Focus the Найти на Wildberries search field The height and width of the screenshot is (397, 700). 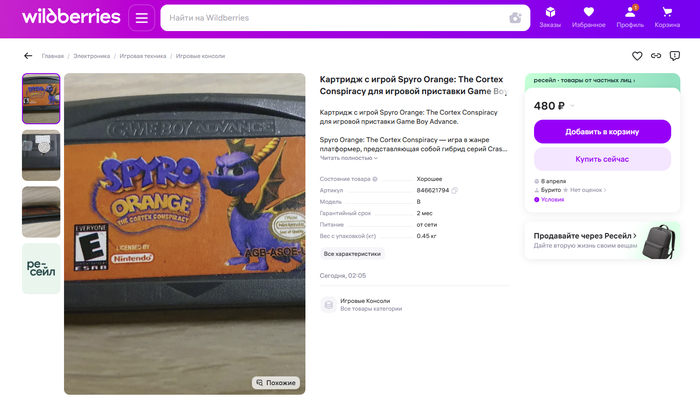pos(335,18)
